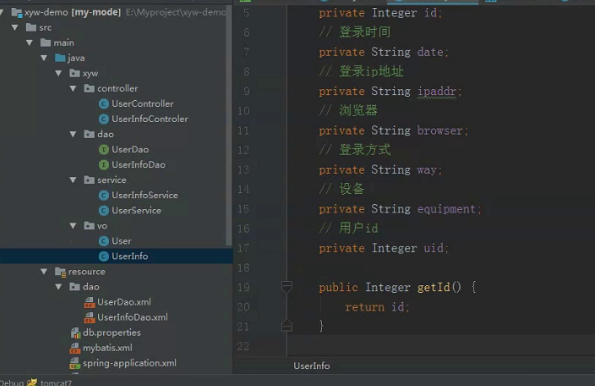595x386 pixels.
Task: Collapse the src folder
Action: pos(15,27)
